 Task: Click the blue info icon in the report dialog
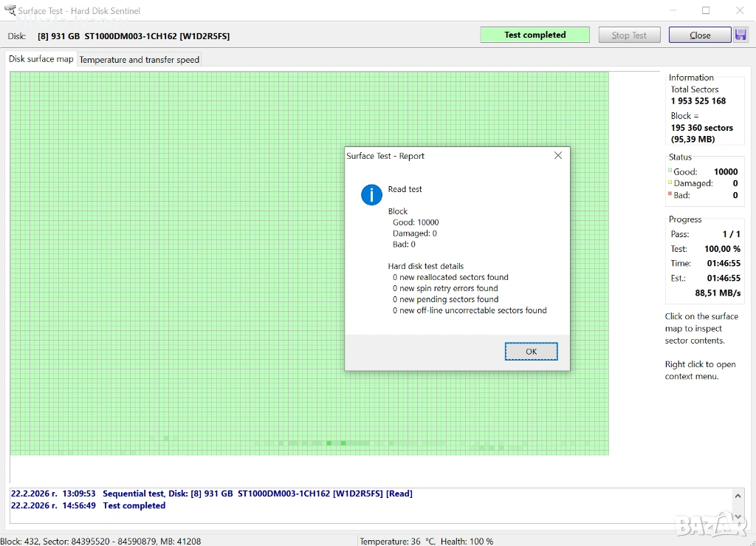[x=371, y=195]
